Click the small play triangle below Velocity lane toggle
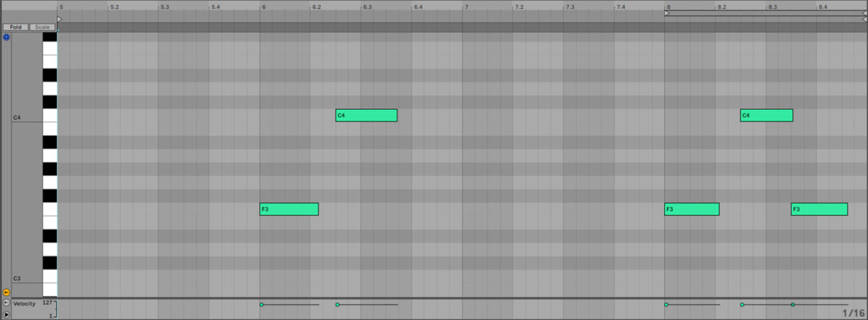 click(x=7, y=313)
